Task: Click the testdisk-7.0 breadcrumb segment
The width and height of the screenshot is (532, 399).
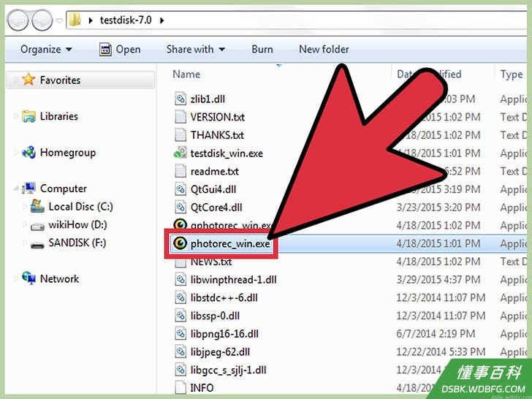Action: point(126,20)
